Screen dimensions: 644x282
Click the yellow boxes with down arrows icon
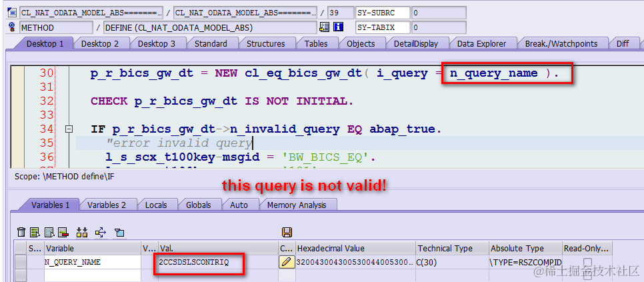click(x=82, y=232)
